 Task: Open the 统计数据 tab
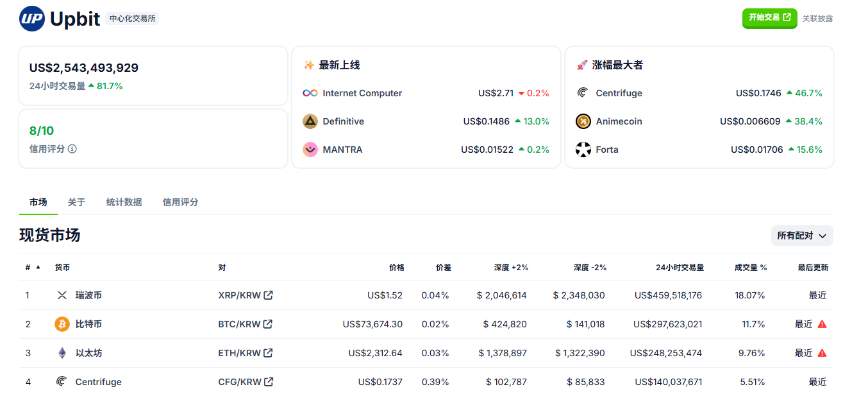pyautogui.click(x=124, y=202)
